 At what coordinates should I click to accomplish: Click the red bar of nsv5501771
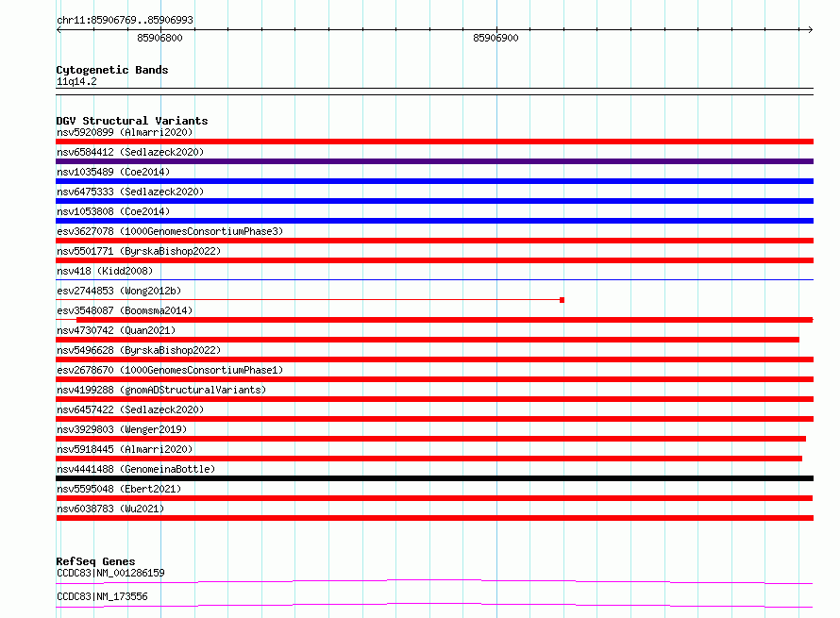(434, 260)
